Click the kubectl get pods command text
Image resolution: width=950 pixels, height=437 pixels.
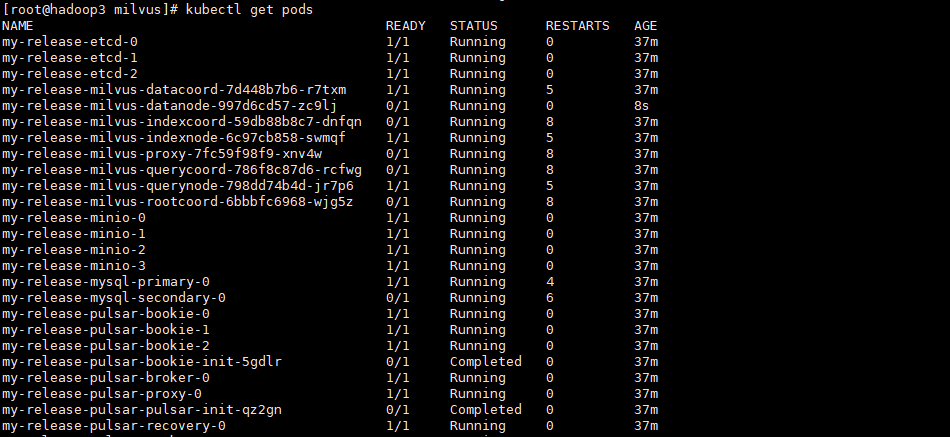pos(249,10)
